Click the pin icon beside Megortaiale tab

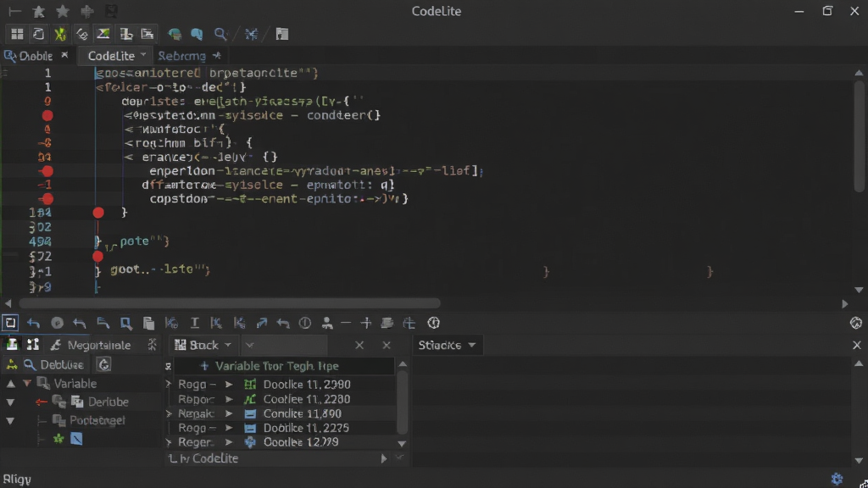coord(153,345)
